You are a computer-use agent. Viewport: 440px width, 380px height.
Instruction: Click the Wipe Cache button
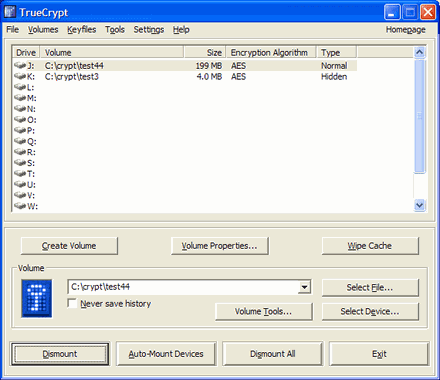click(x=370, y=246)
